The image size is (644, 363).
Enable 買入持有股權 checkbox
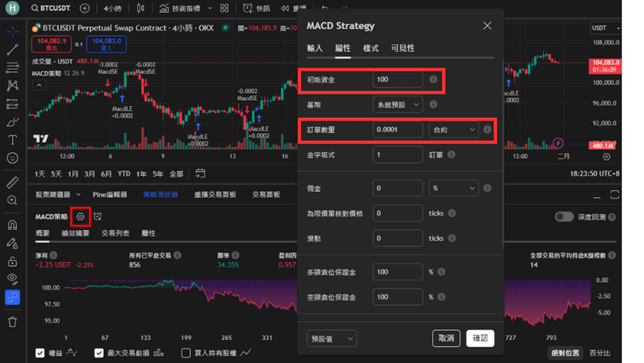[186, 353]
